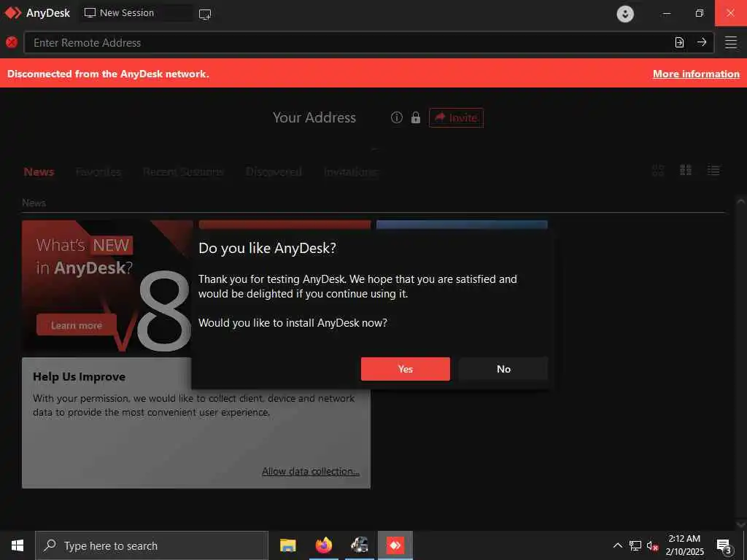Click the muted volume tray icon
The width and height of the screenshot is (747, 560).
pos(652,545)
